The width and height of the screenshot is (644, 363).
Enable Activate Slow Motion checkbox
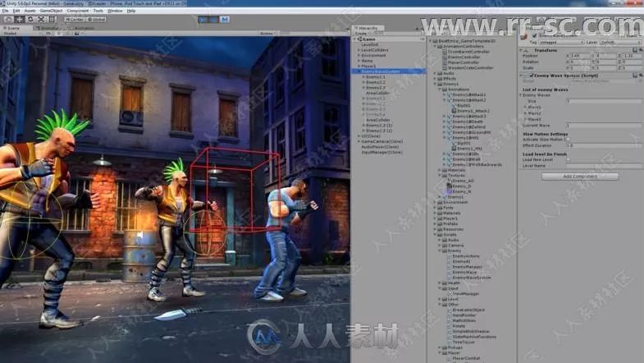tap(568, 140)
